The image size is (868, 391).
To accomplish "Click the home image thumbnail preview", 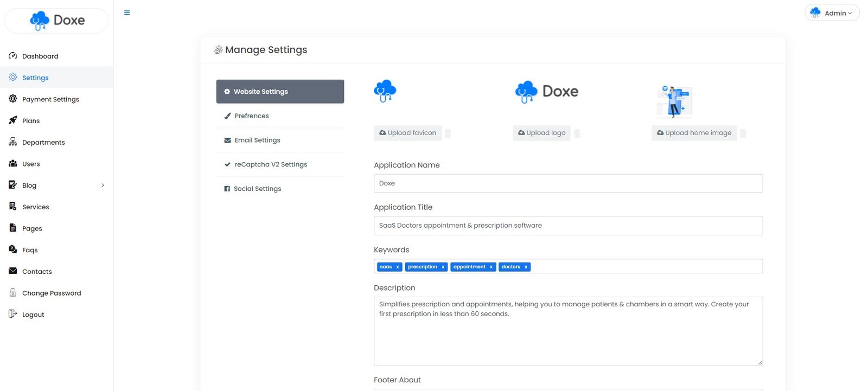I will tap(674, 101).
